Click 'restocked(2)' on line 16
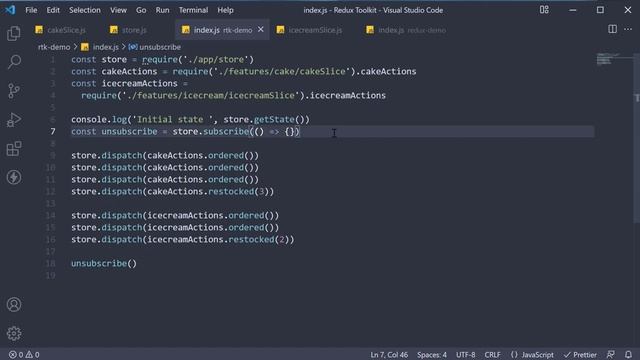The height and width of the screenshot is (360, 640). [x=259, y=240]
